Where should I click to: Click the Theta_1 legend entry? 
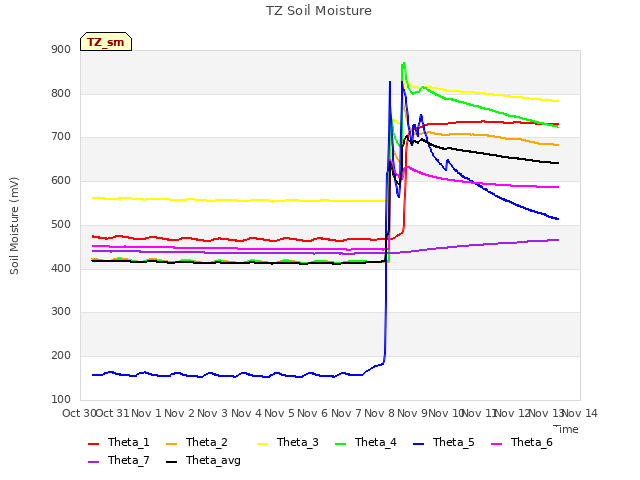click(119, 442)
